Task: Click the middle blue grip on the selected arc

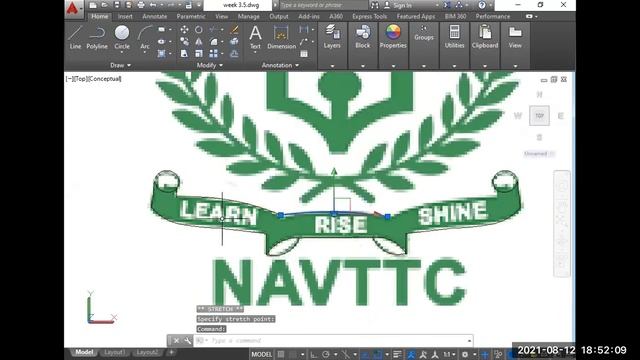Action: 334,213
